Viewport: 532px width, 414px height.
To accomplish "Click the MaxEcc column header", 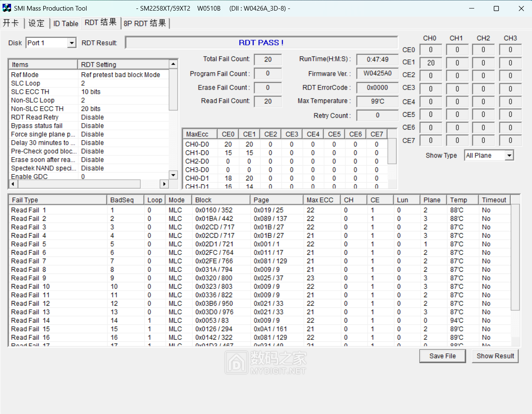I will point(200,134).
